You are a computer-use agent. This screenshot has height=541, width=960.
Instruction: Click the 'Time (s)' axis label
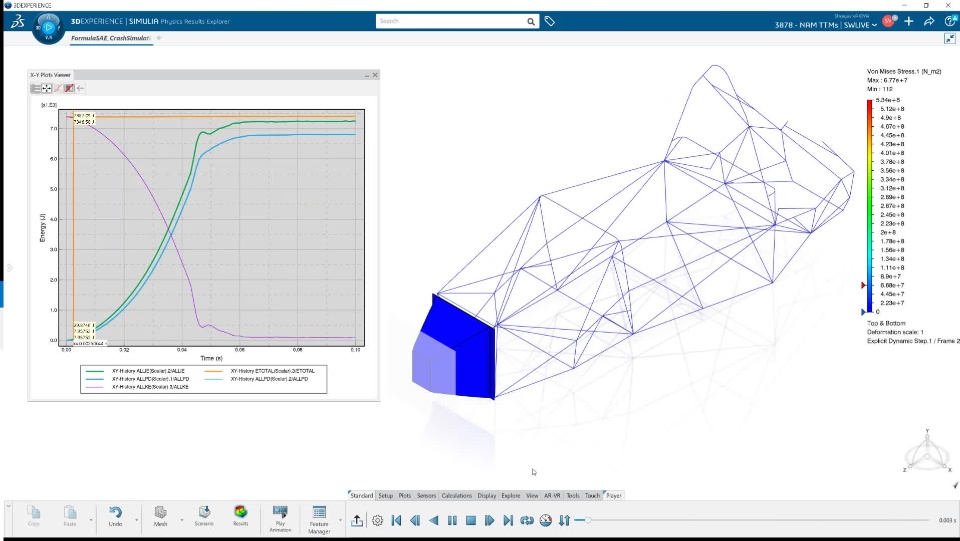tap(211, 358)
